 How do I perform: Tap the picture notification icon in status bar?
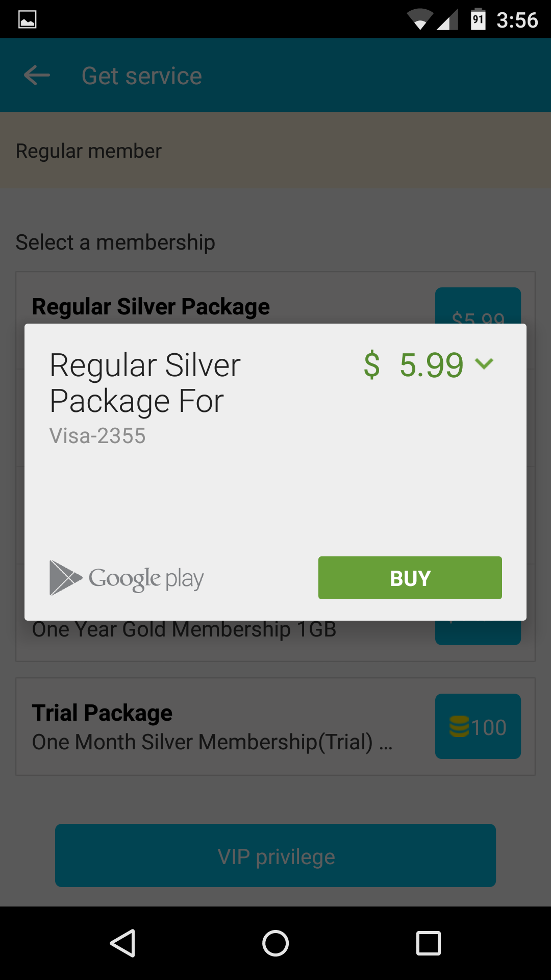click(28, 19)
